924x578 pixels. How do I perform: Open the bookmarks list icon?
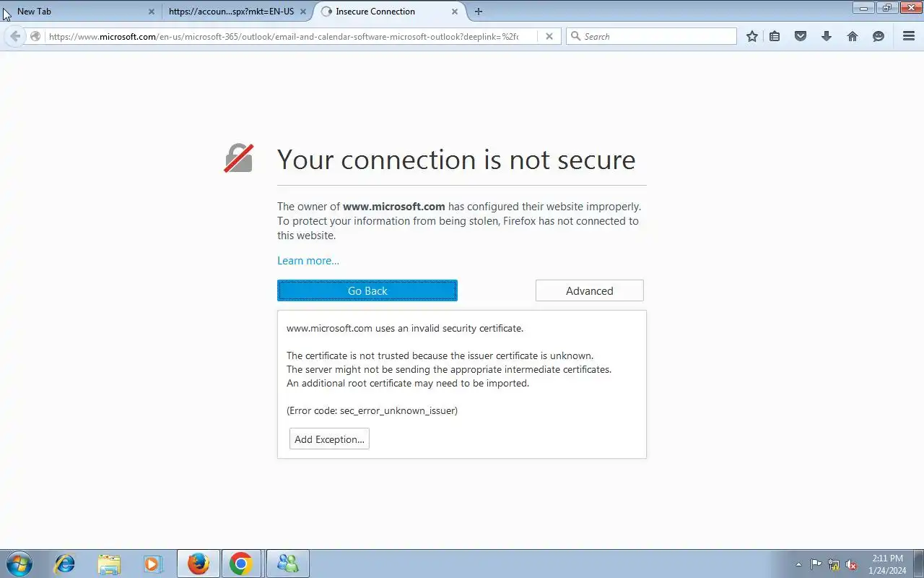(775, 36)
